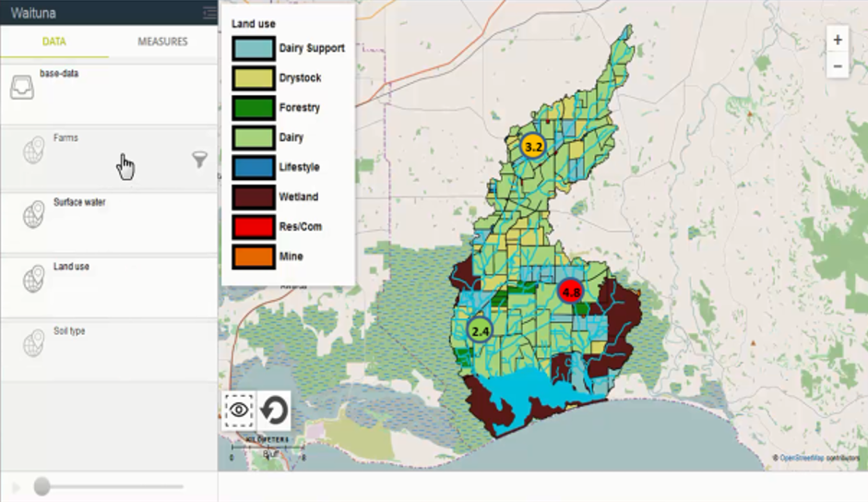Image resolution: width=868 pixels, height=502 pixels.
Task: Zoom out on map with minus button
Action: pos(837,66)
